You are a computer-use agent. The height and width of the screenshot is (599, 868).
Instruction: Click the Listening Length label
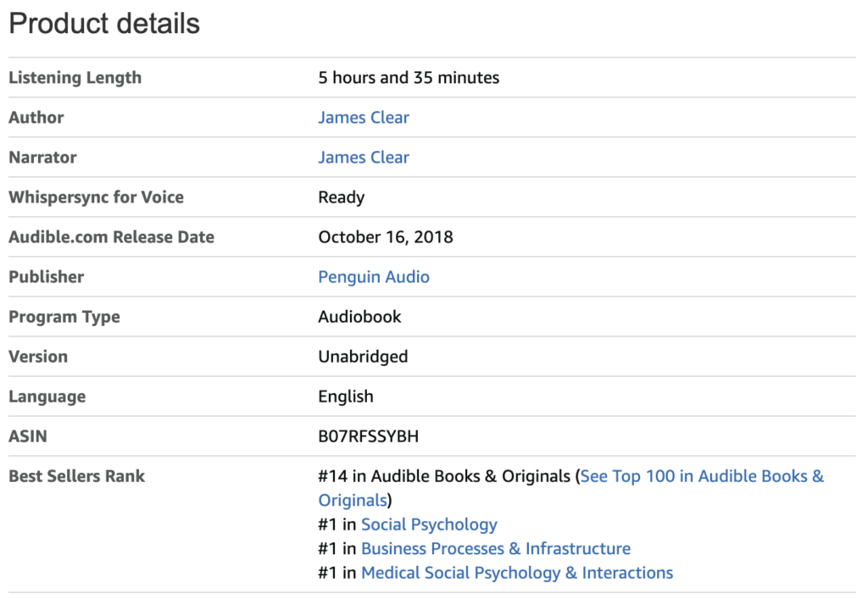pos(75,78)
